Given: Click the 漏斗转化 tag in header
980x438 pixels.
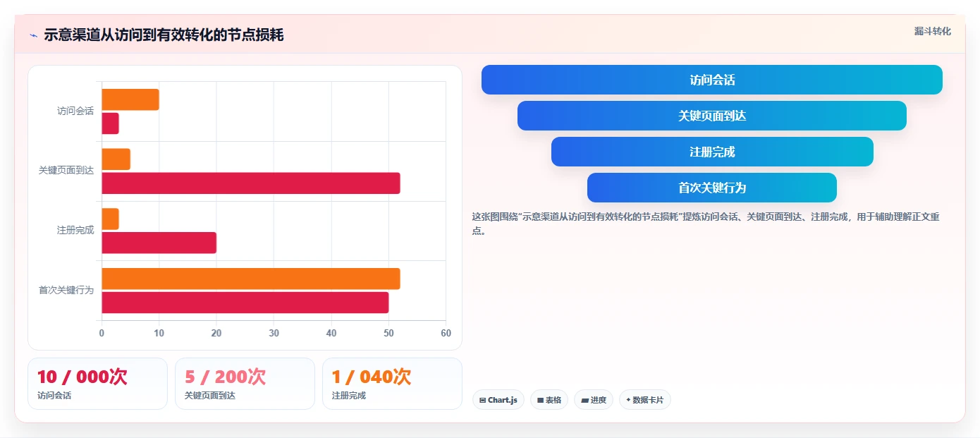Looking at the screenshot, I should click(x=932, y=31).
